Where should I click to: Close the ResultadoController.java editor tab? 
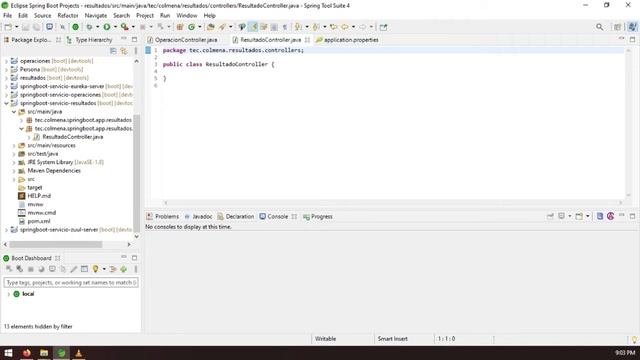click(307, 40)
